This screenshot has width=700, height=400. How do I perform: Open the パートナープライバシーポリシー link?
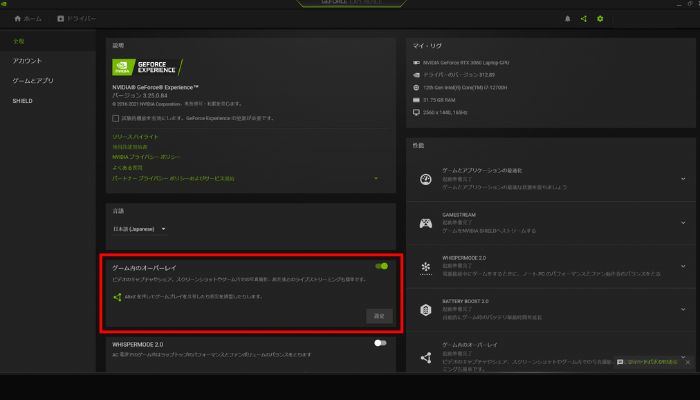pyautogui.click(x=173, y=179)
